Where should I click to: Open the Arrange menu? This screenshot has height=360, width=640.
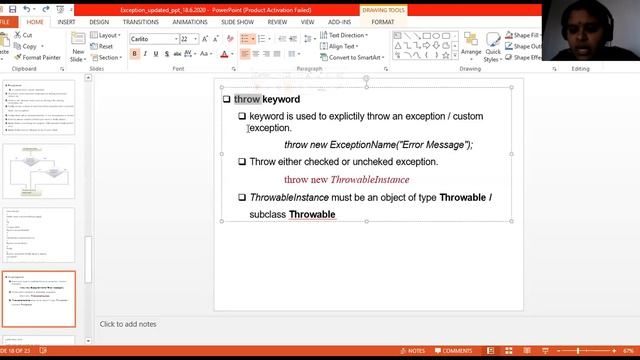471,47
